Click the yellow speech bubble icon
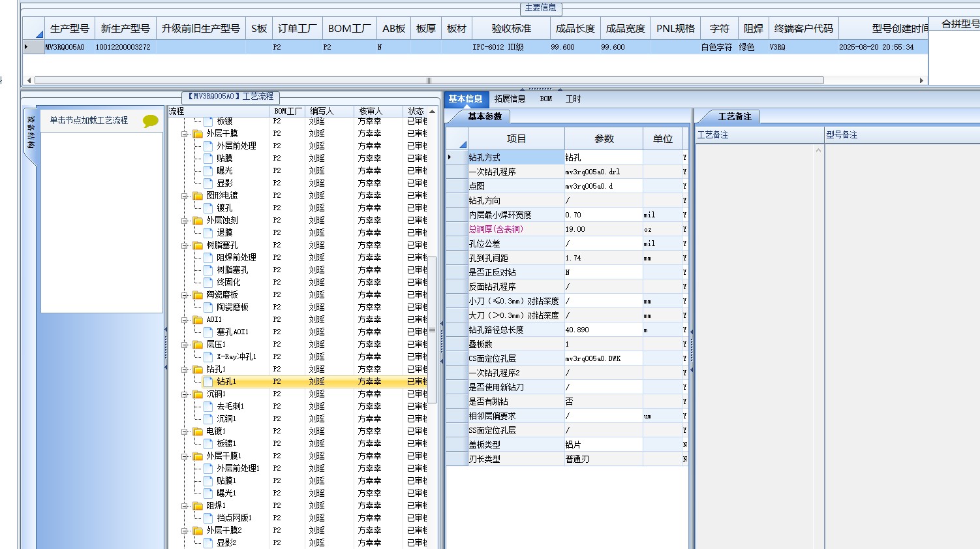Image resolution: width=980 pixels, height=549 pixels. 151,121
